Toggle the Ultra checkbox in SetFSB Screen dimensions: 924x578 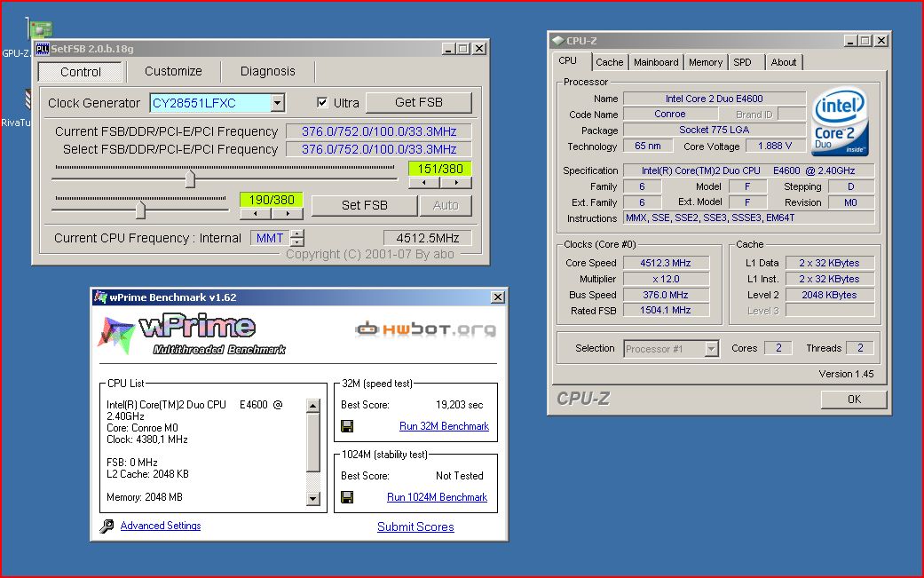tap(322, 102)
